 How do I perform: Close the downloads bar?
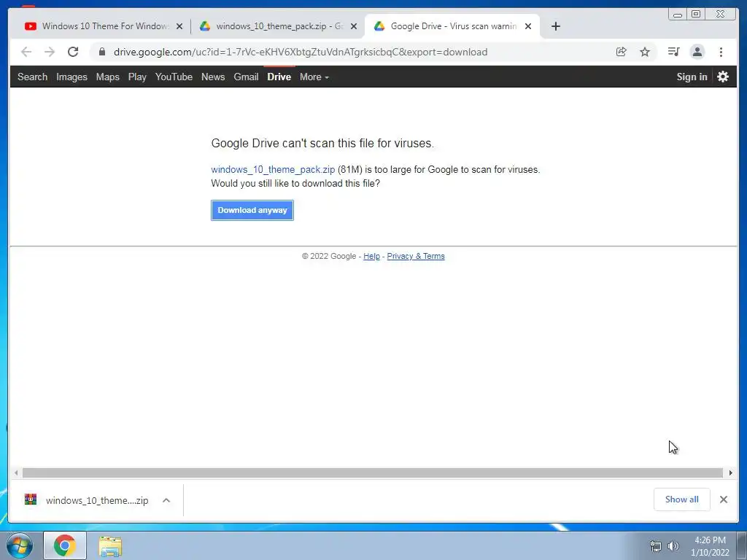click(x=724, y=499)
